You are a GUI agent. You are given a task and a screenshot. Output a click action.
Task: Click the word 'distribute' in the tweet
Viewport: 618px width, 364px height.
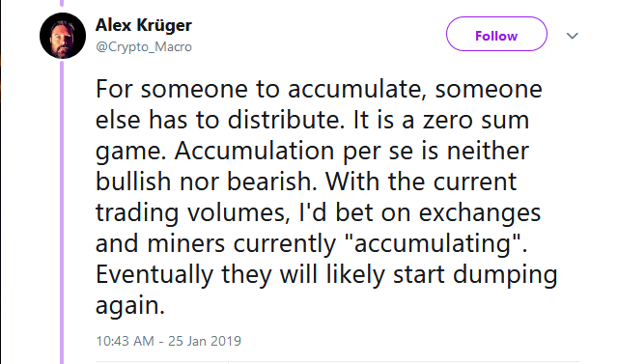[x=283, y=120]
